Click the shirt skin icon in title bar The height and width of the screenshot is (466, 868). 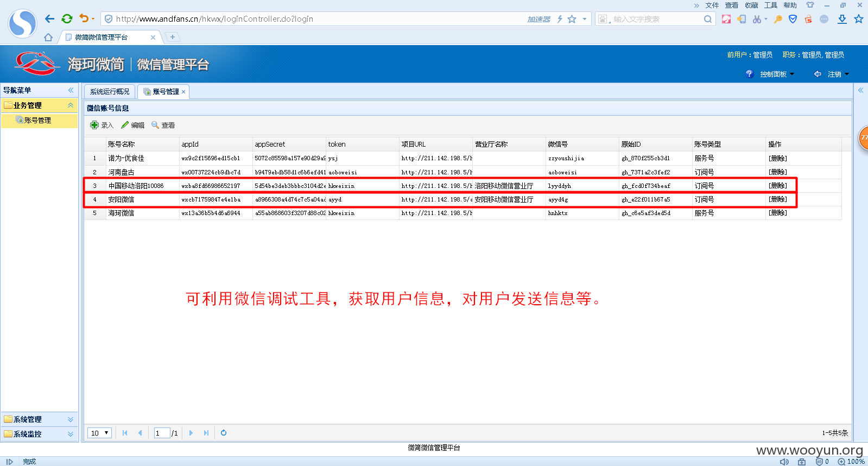click(x=810, y=5)
